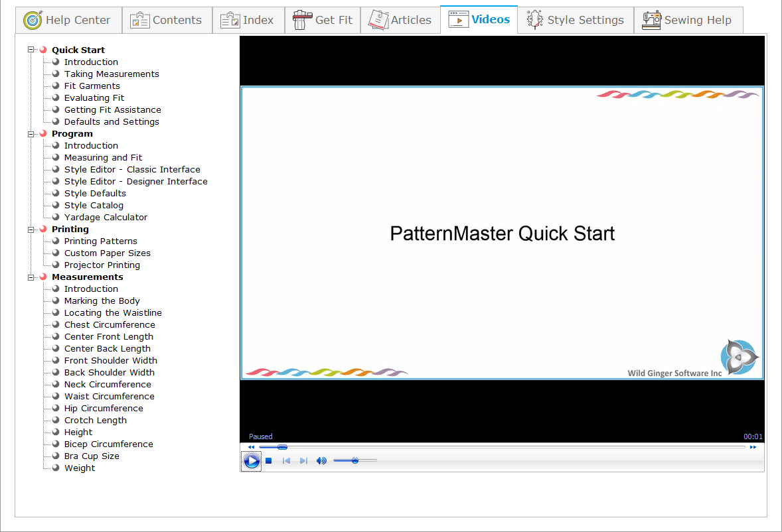
Task: Click the Contents tab icon
Action: click(139, 20)
